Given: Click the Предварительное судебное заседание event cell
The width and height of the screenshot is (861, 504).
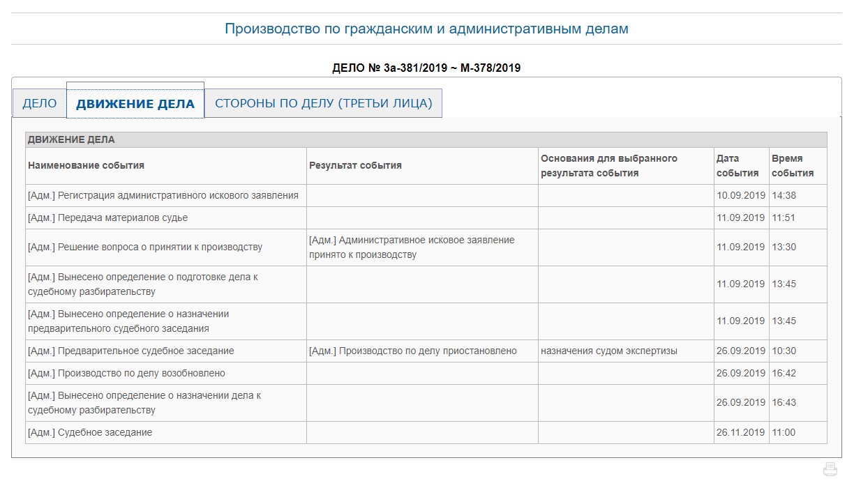Looking at the screenshot, I should click(131, 351).
